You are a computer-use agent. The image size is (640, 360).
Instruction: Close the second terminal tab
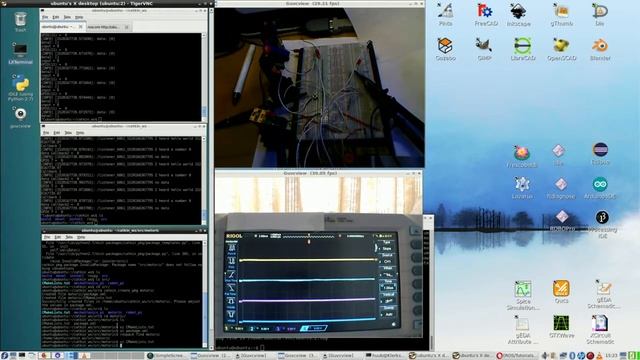(x=127, y=27)
